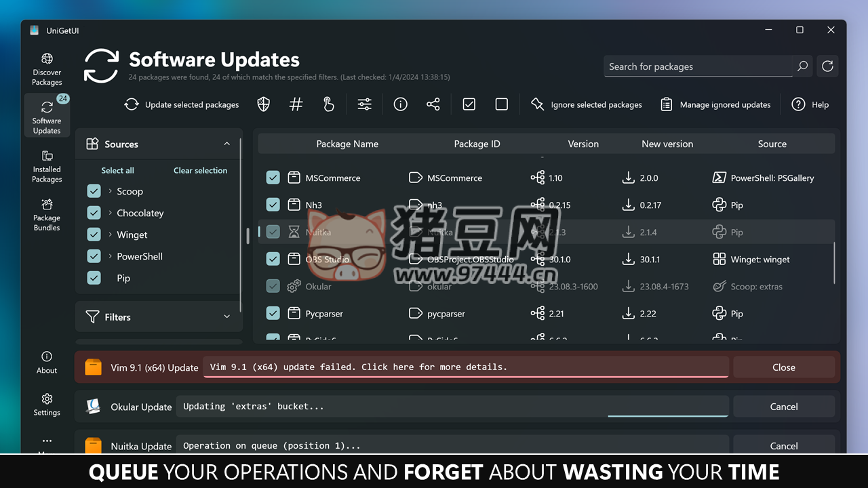
Task: Open Manage ignored updates
Action: point(715,104)
